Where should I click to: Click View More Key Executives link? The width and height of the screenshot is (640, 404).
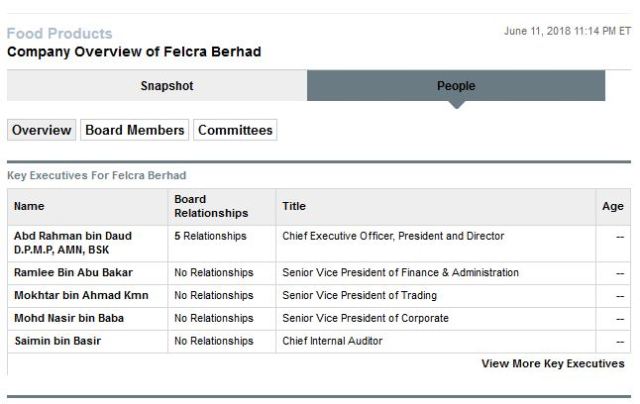552,364
